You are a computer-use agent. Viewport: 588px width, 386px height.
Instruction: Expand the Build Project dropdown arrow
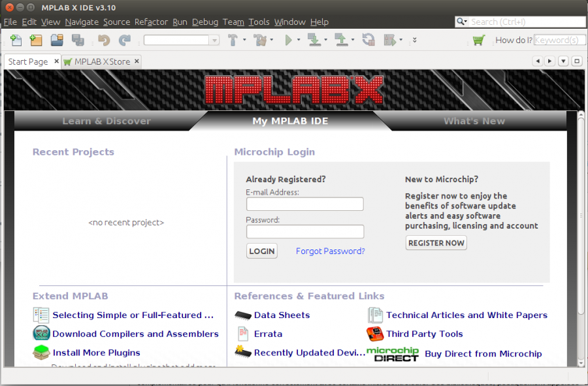coord(244,40)
